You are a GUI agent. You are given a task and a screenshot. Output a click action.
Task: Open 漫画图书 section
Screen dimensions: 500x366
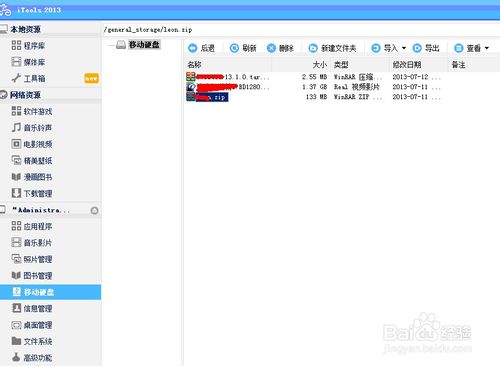(x=32, y=177)
